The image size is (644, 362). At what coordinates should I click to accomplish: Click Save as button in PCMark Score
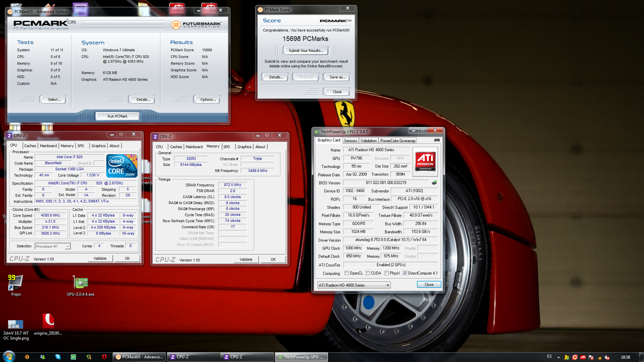tap(337, 77)
